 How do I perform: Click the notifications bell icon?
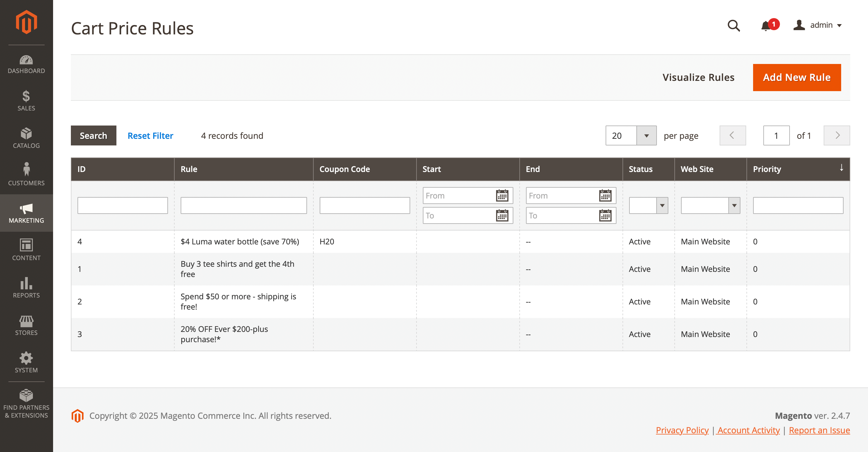click(x=765, y=26)
